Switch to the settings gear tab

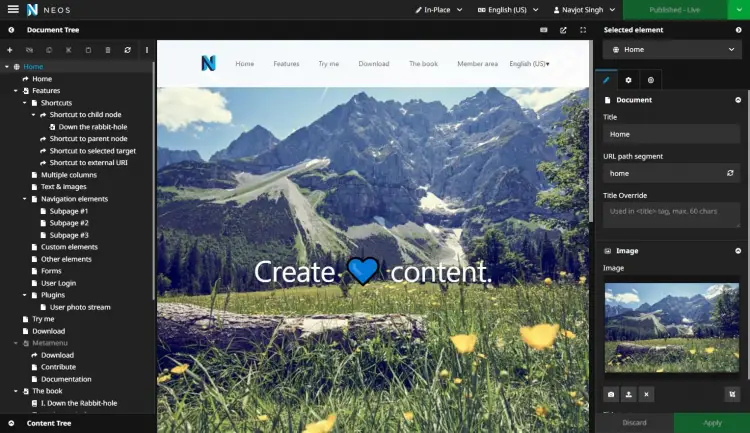(628, 80)
